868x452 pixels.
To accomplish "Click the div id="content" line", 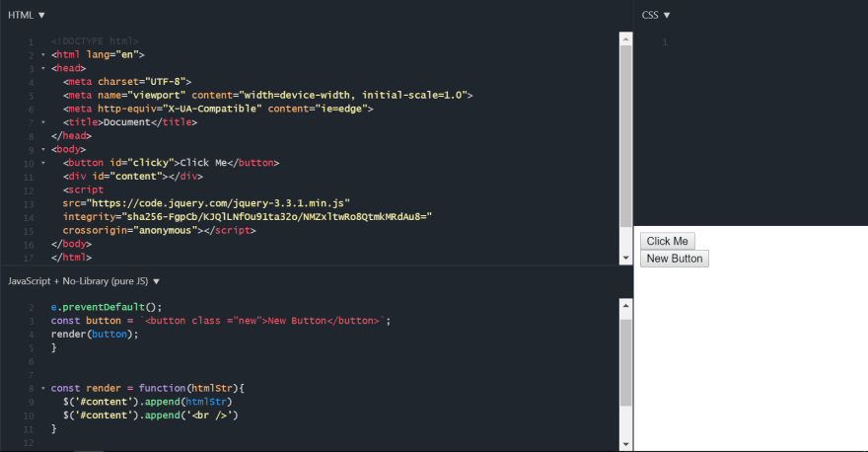I will point(133,176).
